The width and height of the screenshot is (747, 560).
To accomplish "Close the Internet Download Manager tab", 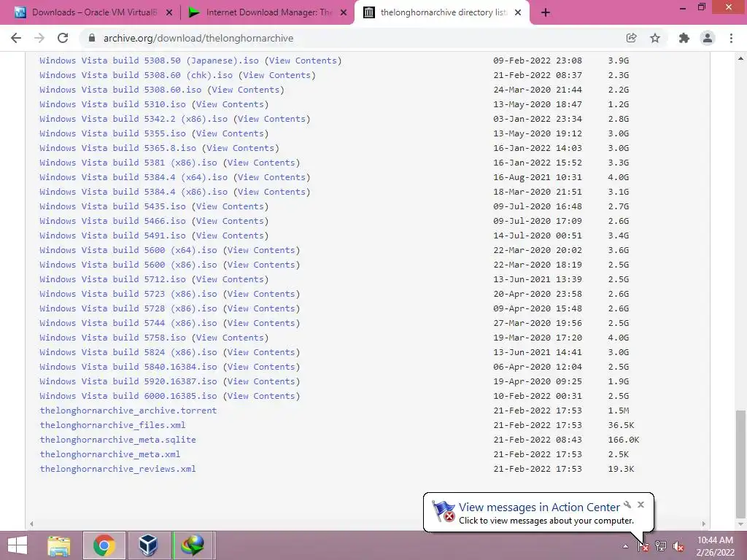I will [x=344, y=13].
